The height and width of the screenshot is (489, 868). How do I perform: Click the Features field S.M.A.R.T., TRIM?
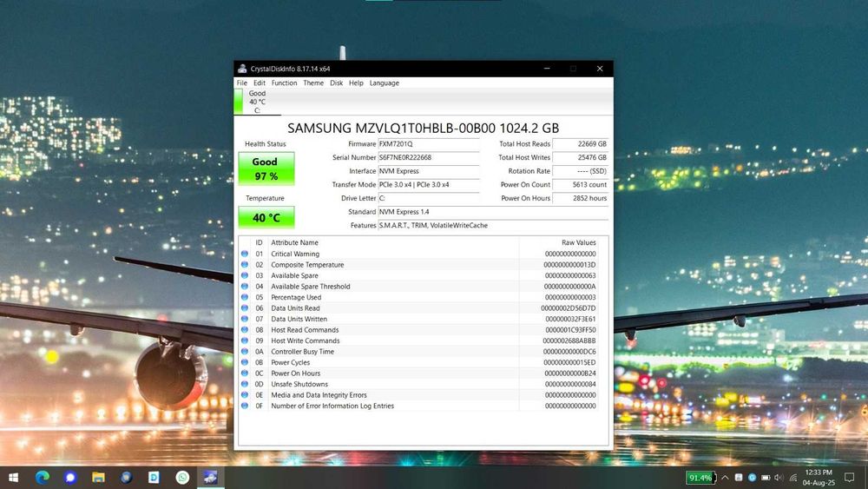click(493, 226)
